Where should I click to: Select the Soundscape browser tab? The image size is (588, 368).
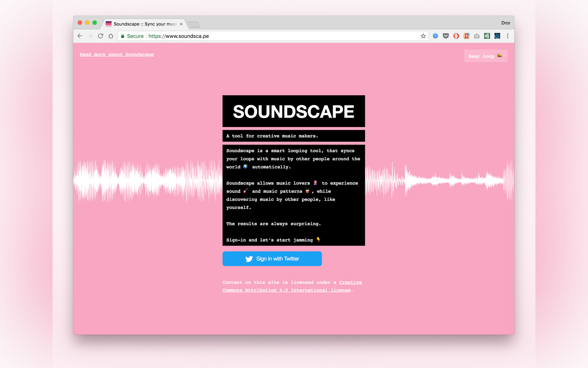144,24
